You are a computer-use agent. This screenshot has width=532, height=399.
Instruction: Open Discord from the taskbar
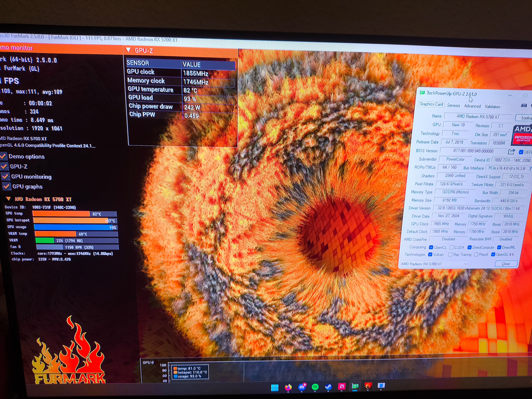[x=302, y=387]
